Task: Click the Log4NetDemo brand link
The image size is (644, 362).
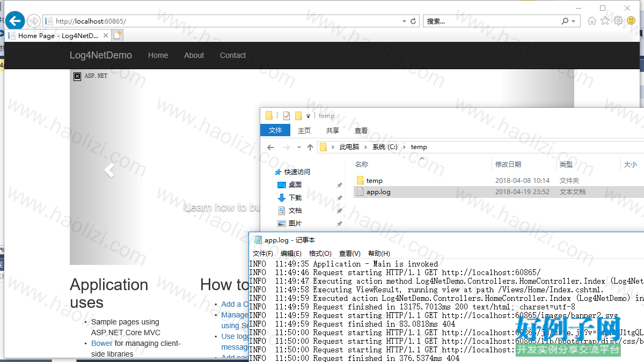Action: [x=100, y=55]
